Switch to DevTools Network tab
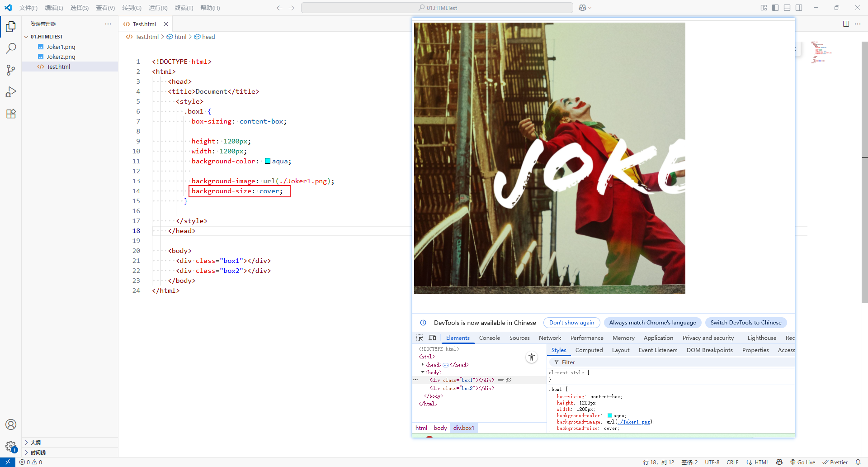 (550, 338)
